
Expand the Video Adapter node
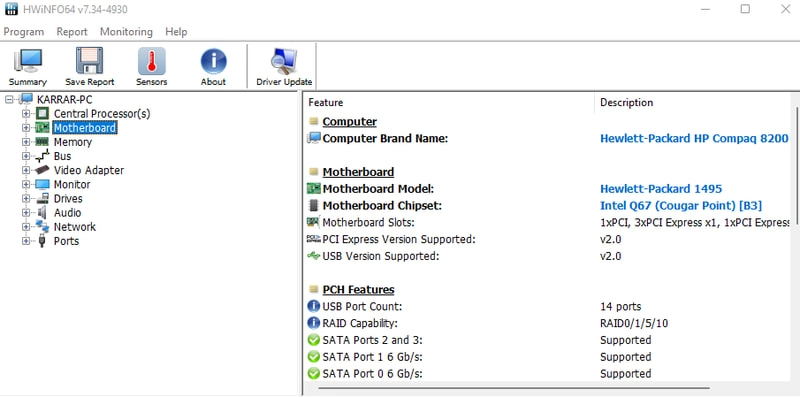coord(26,170)
